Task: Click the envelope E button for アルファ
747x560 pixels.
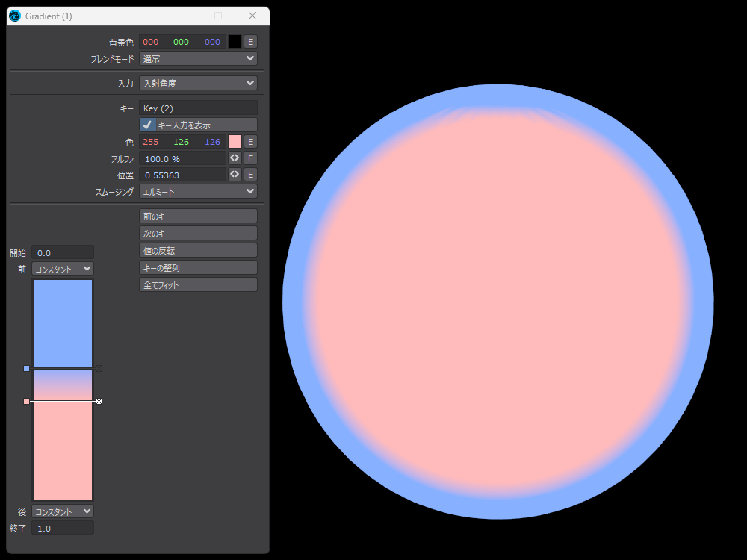Action: pos(251,158)
